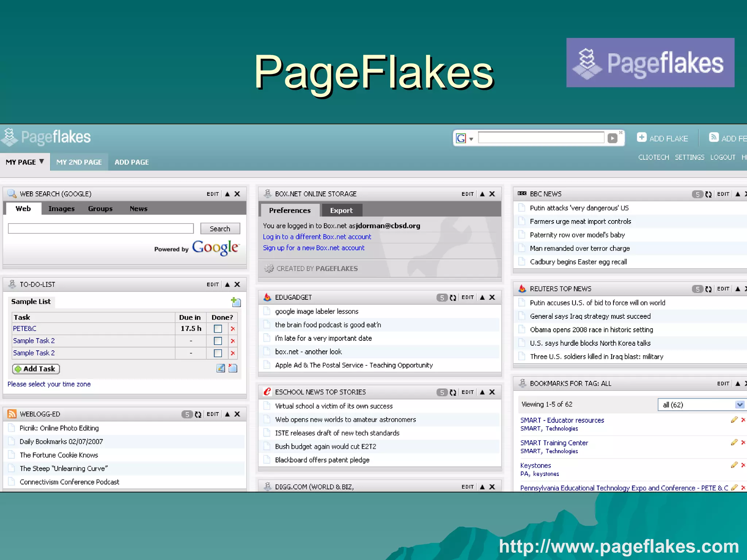Edit the Keystones bookmark with the pencil
The image size is (747, 560).
point(734,465)
